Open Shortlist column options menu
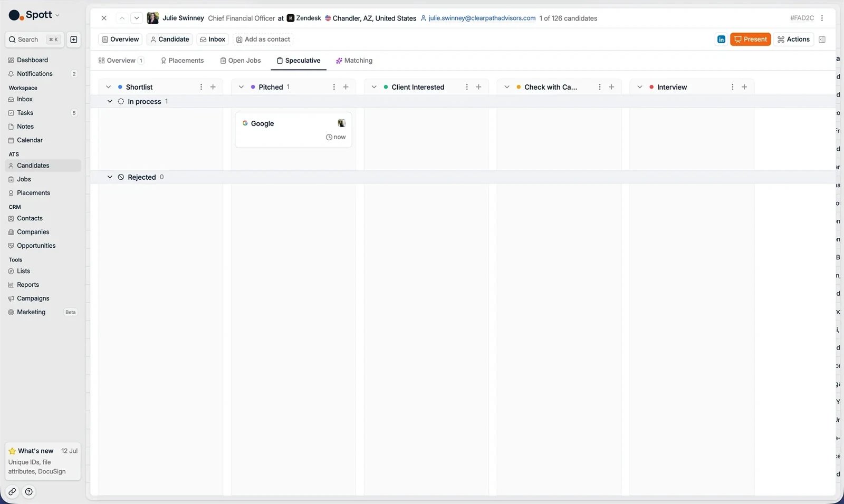The width and height of the screenshot is (844, 504). [x=201, y=87]
